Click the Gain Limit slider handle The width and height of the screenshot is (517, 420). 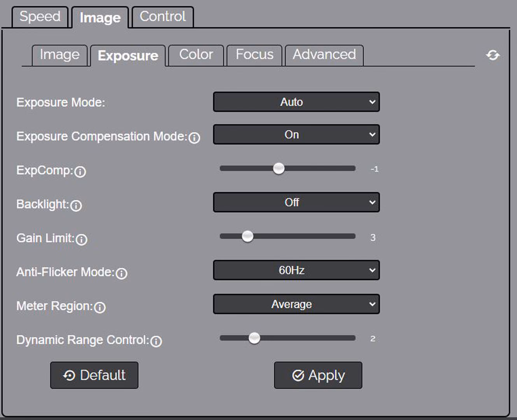tap(247, 236)
